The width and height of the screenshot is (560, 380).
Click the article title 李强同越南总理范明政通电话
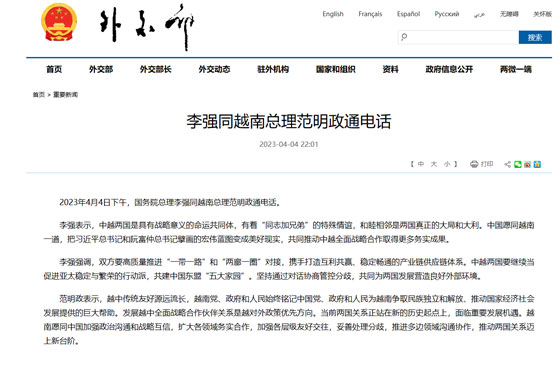point(289,121)
